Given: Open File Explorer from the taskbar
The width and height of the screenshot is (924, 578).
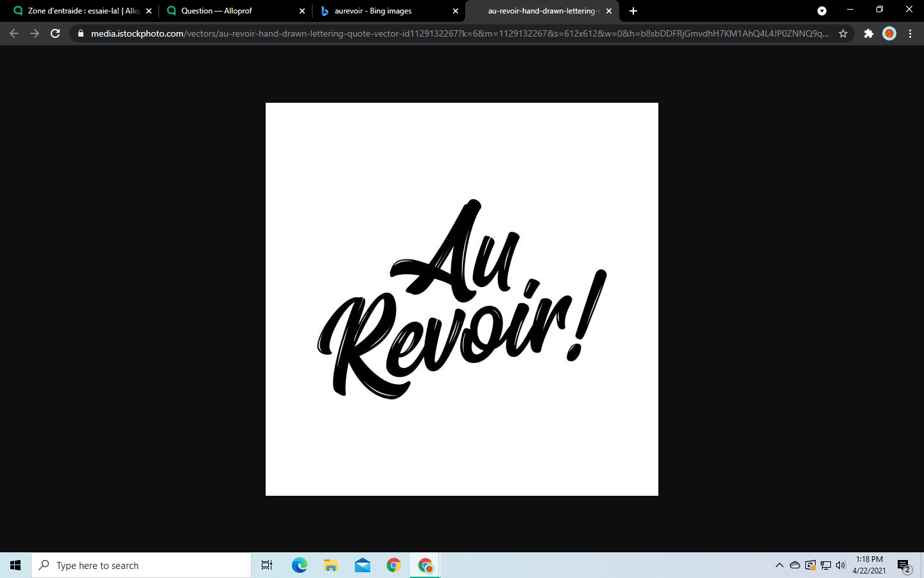Looking at the screenshot, I should pos(330,565).
